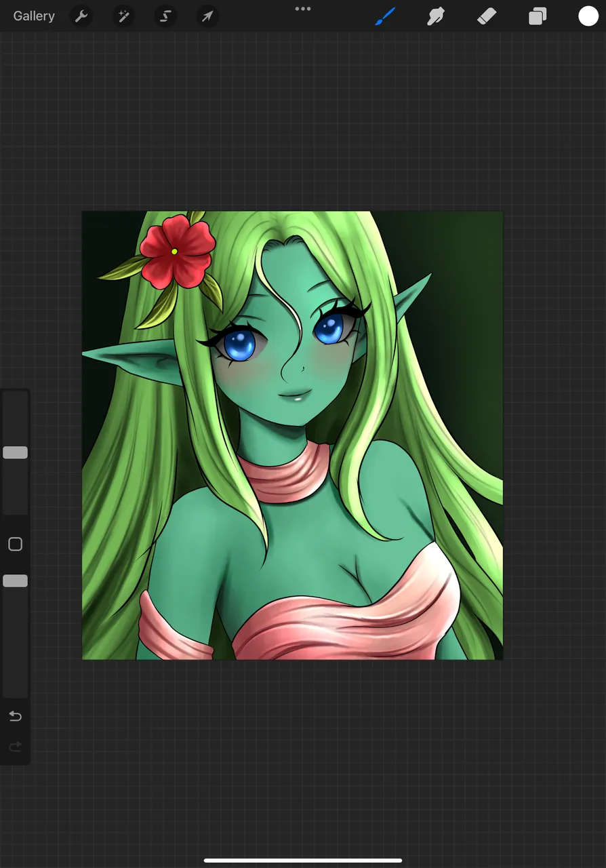Image resolution: width=606 pixels, height=868 pixels.
Task: Tap the three-dot multitasking menu
Action: pyautogui.click(x=303, y=9)
